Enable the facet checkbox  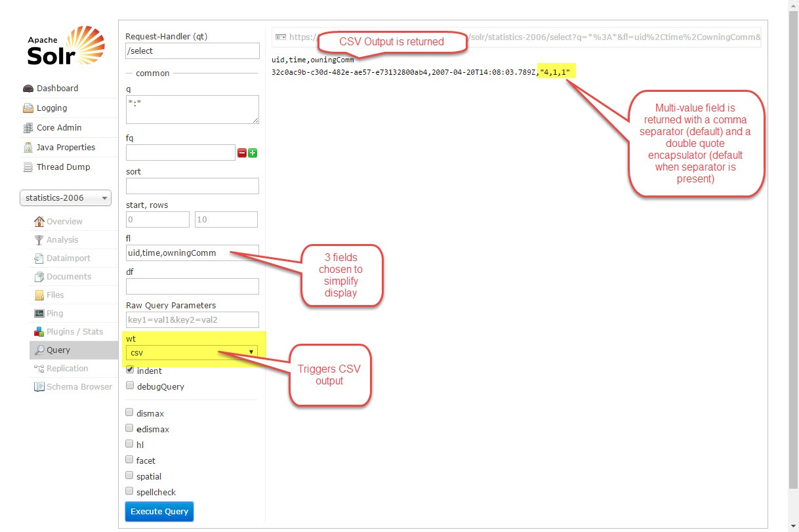(x=130, y=460)
